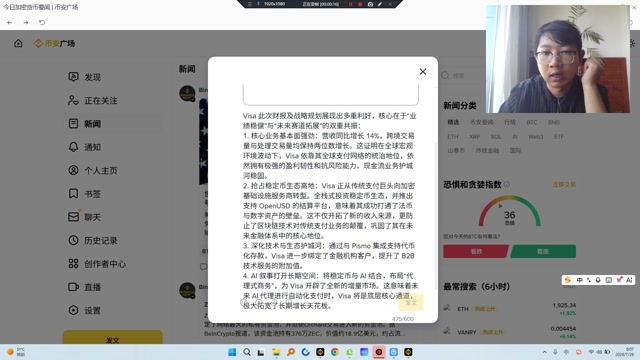
Task: Click the 立即交易 link
Action: pyautogui.click(x=564, y=185)
